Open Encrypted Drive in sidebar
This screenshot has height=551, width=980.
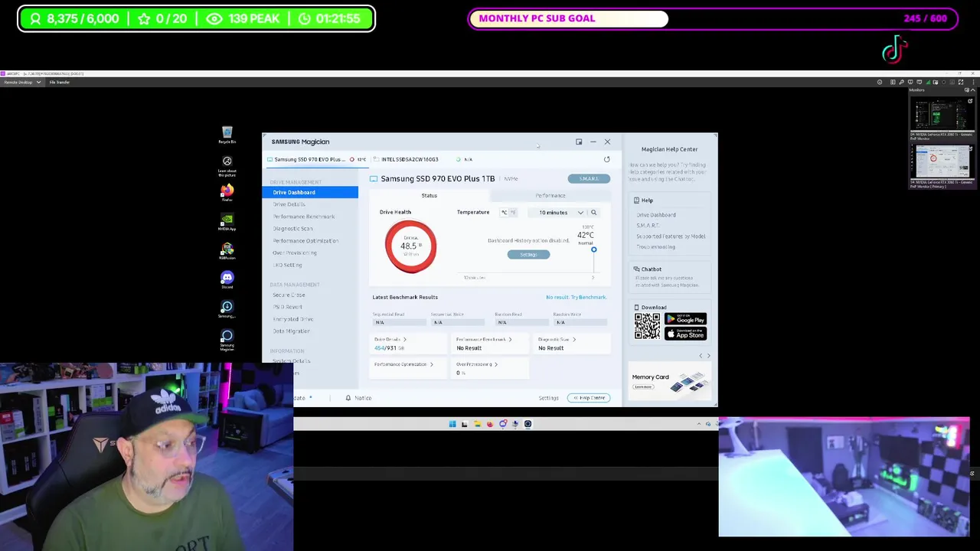(x=292, y=319)
